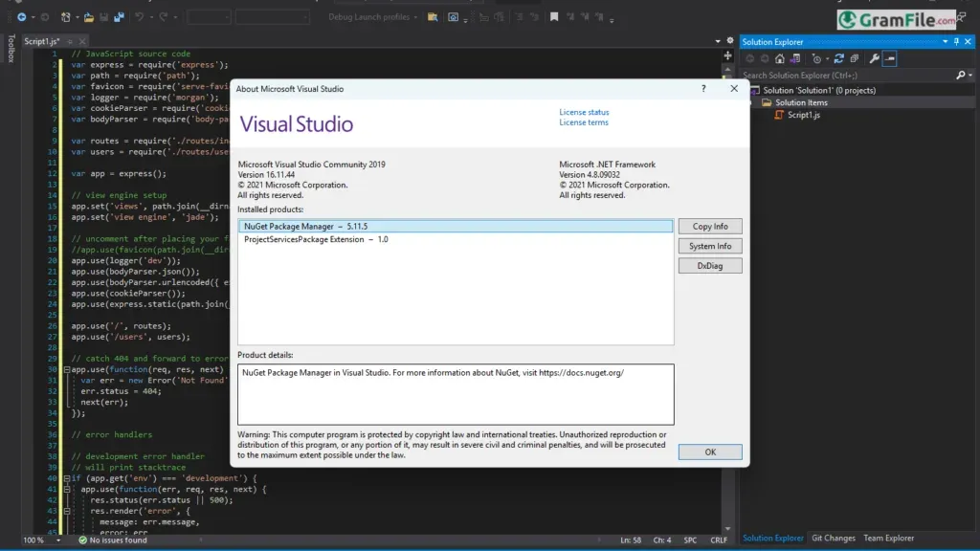Image resolution: width=980 pixels, height=551 pixels.
Task: Click OK in the About dialog
Action: click(710, 452)
